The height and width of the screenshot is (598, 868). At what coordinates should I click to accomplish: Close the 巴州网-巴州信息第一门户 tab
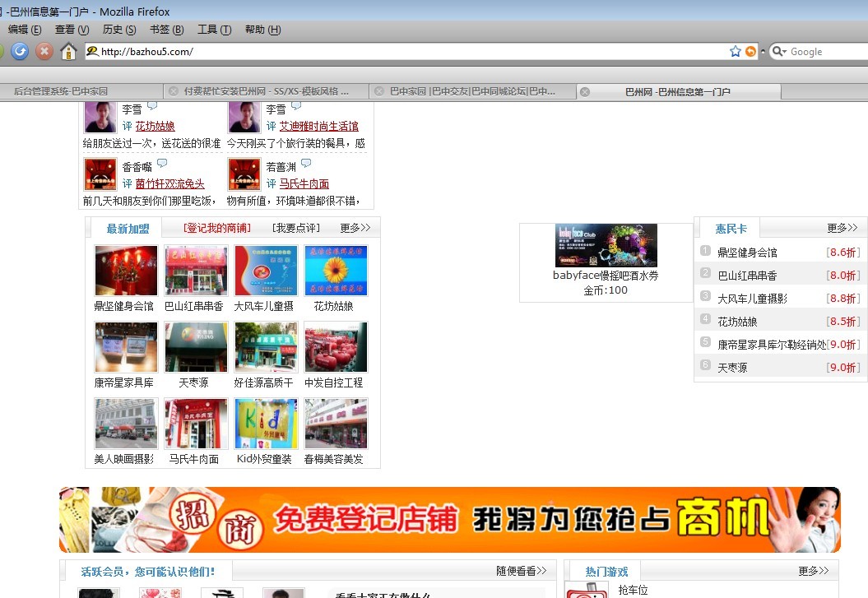pos(585,92)
